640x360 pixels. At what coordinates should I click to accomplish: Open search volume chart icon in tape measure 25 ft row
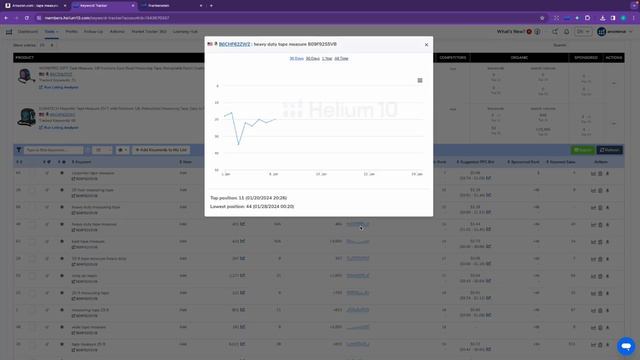(x=242, y=344)
